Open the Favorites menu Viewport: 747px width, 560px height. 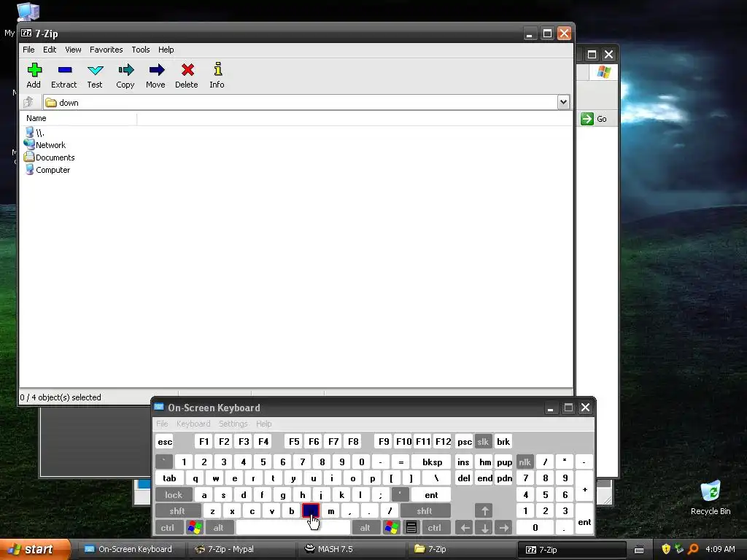(x=107, y=50)
